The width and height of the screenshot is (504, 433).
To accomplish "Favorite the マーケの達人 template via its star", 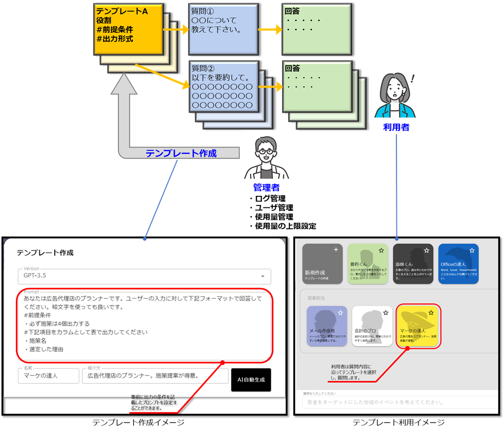I will tap(431, 312).
